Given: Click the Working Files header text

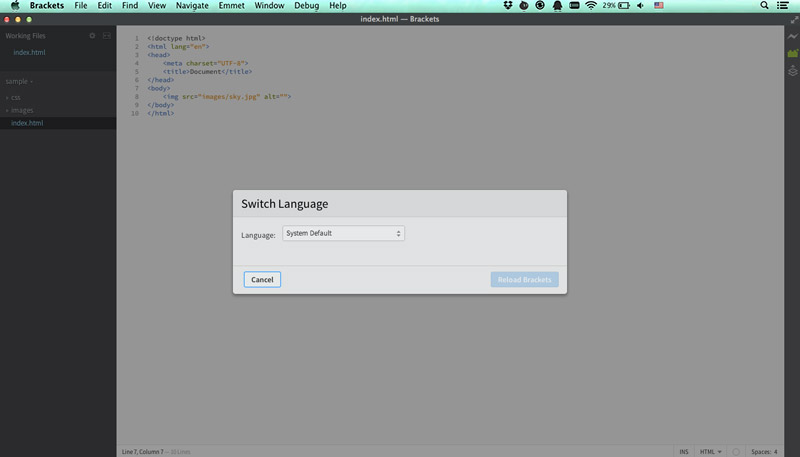Looking at the screenshot, I should 26,36.
